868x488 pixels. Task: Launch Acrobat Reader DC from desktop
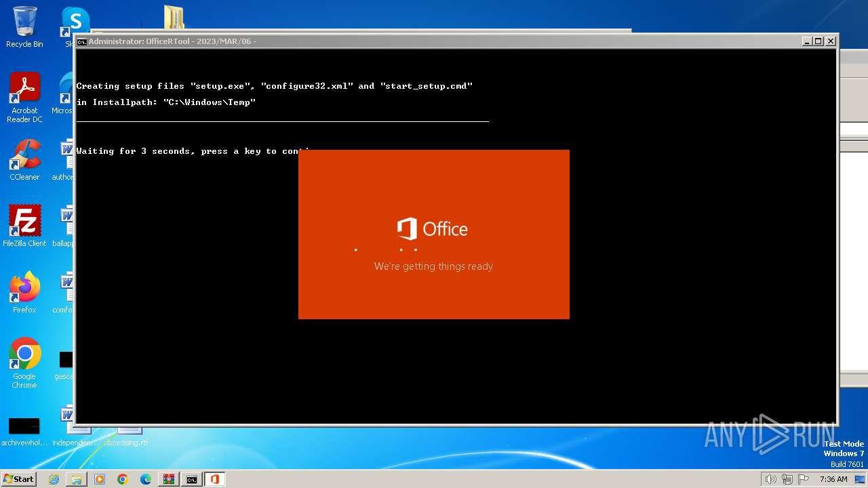pos(24,98)
